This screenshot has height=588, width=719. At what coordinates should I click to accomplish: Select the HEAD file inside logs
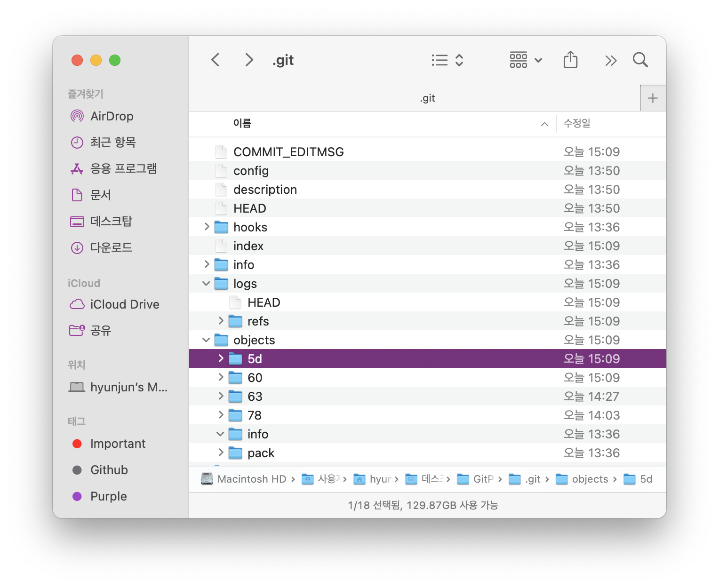(428, 302)
